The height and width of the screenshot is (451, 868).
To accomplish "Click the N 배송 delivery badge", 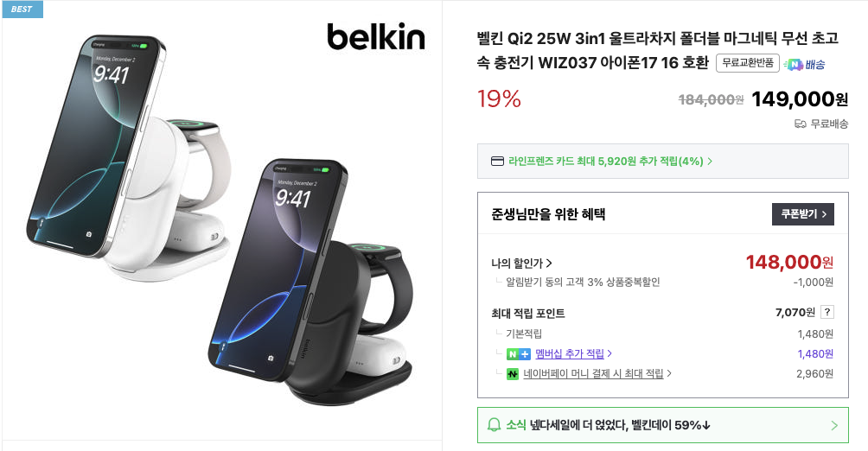I will [805, 64].
